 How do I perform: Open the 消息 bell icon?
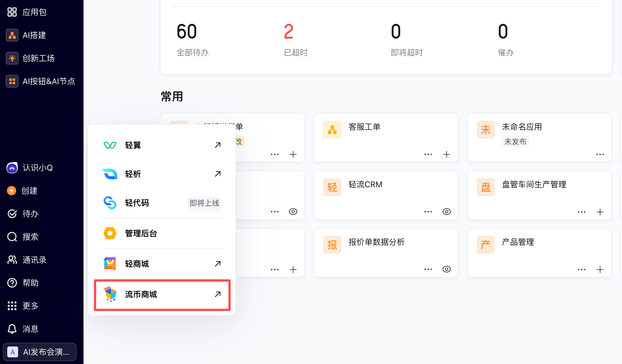(x=12, y=329)
